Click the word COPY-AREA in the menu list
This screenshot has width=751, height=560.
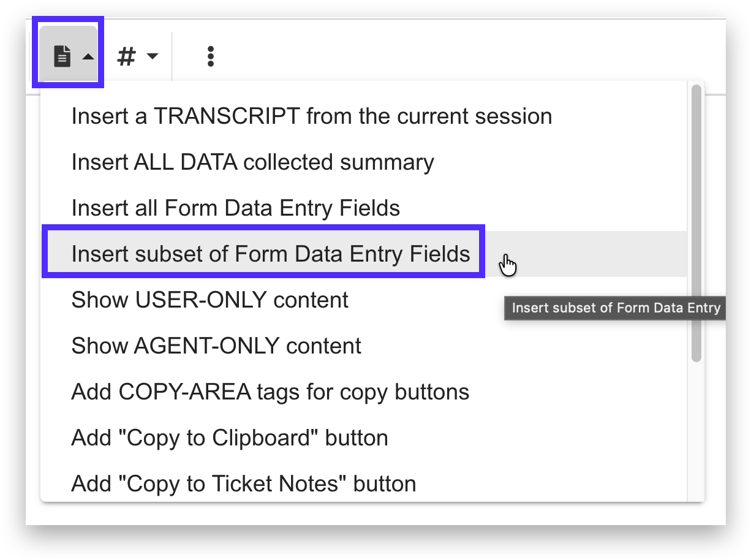point(185,392)
